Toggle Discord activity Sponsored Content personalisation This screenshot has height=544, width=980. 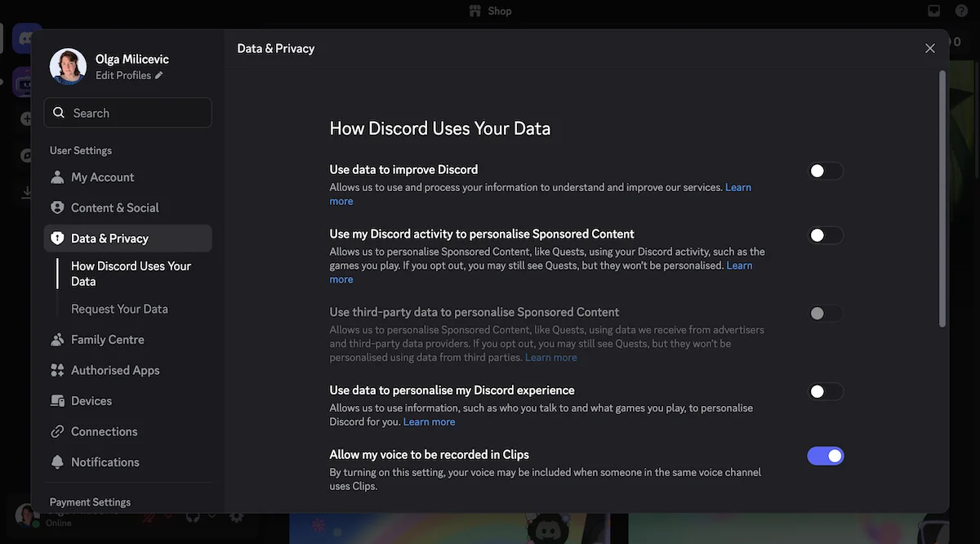coord(825,235)
